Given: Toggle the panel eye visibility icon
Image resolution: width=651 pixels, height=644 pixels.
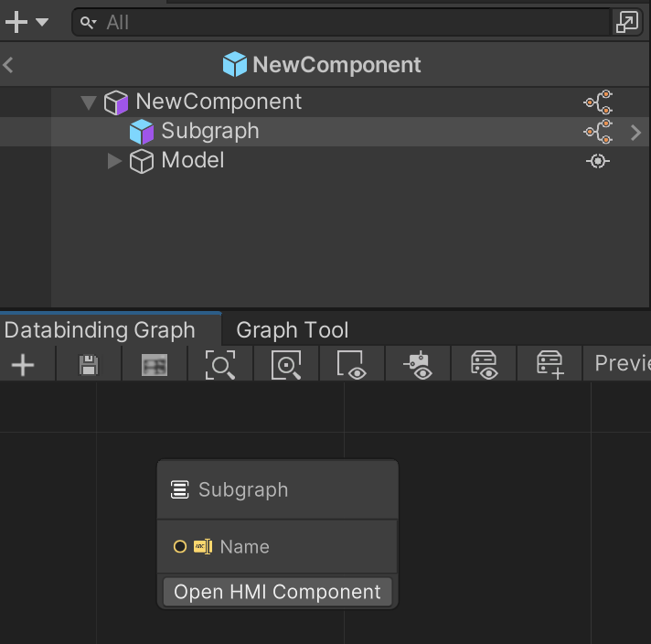Looking at the screenshot, I should 484,365.
